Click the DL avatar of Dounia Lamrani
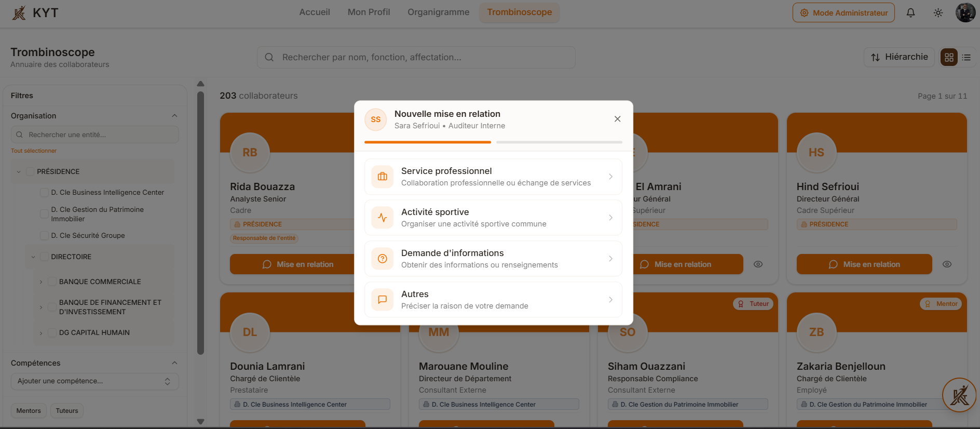 [x=250, y=332]
